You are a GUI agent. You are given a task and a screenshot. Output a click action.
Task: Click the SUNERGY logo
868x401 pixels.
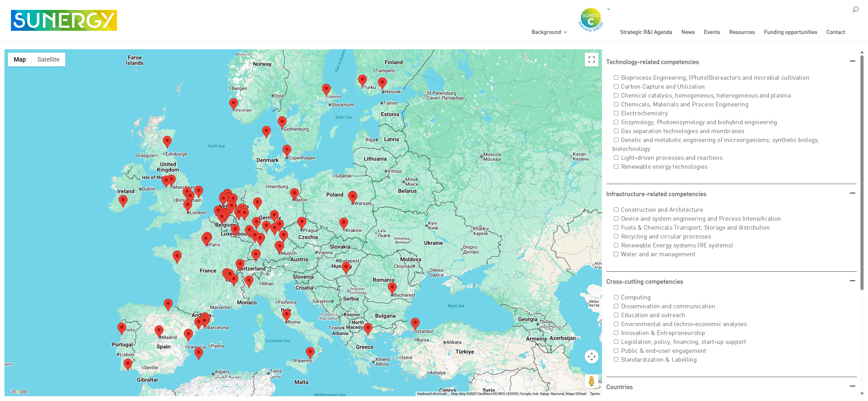click(x=64, y=21)
